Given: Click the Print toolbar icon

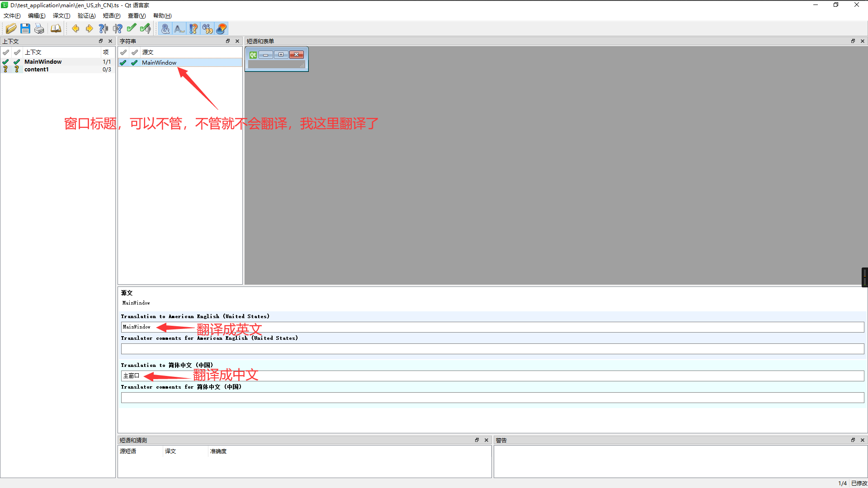Looking at the screenshot, I should [39, 29].
